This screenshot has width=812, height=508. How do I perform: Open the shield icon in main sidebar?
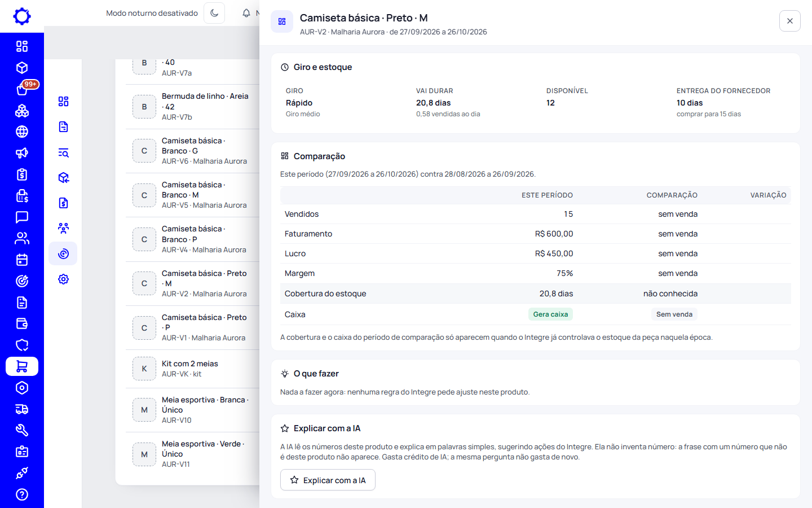[22, 345]
